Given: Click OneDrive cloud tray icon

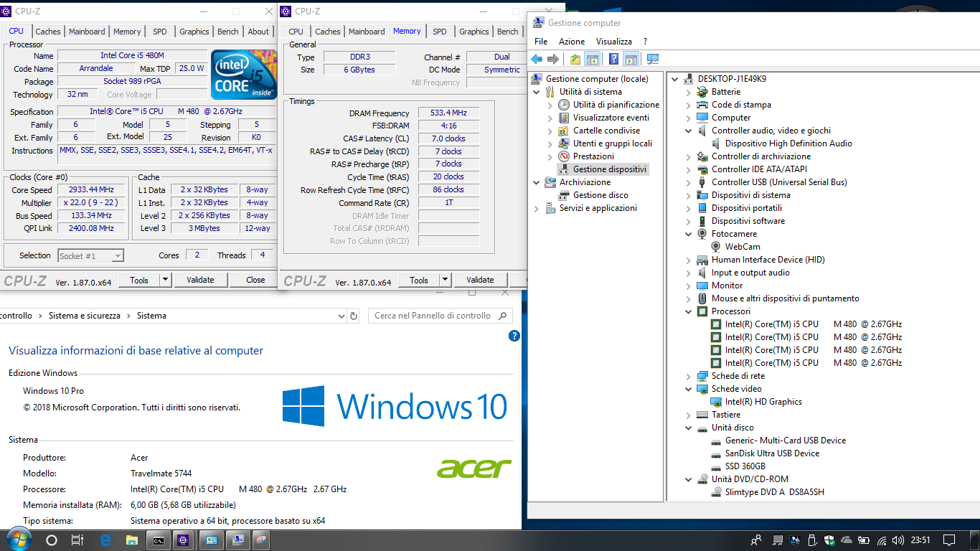Looking at the screenshot, I should click(x=847, y=540).
